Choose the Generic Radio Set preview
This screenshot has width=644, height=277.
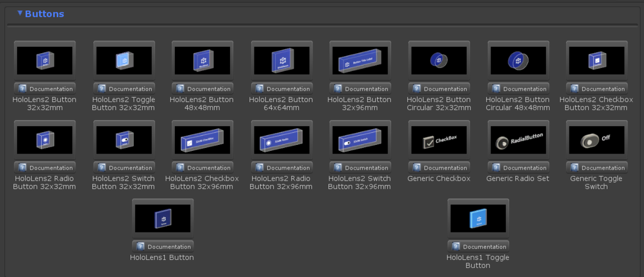(x=518, y=140)
